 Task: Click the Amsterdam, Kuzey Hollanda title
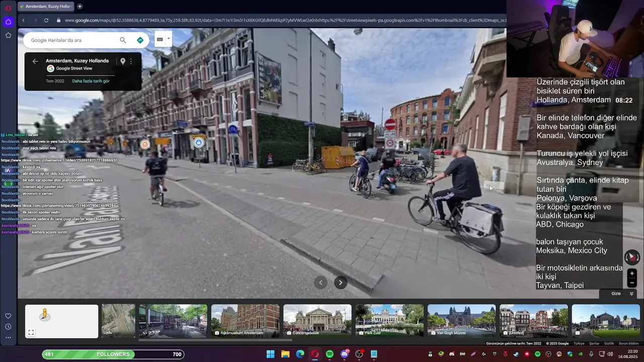77,61
